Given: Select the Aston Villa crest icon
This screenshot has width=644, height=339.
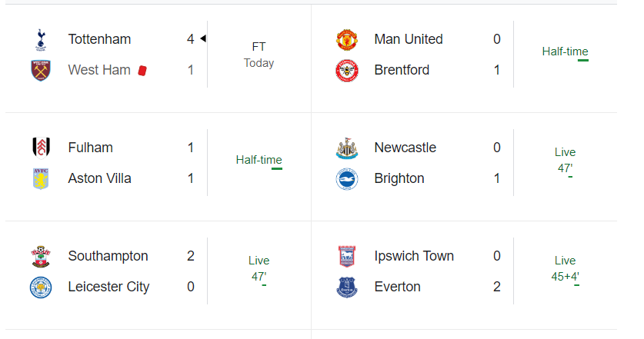Looking at the screenshot, I should pos(39,179).
